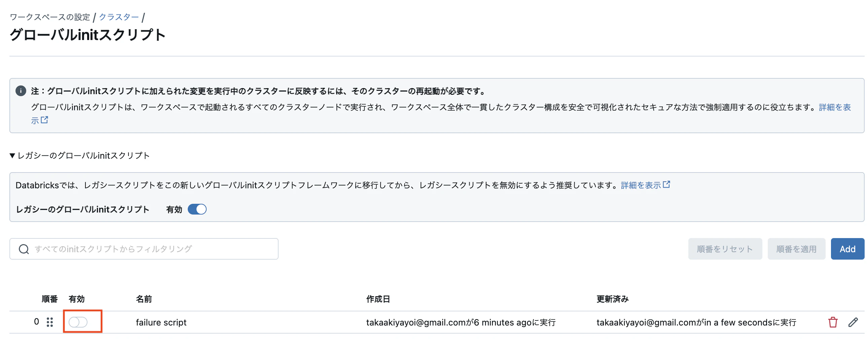Open the クラスター breadcrumb link
The image size is (868, 343).
click(x=119, y=17)
